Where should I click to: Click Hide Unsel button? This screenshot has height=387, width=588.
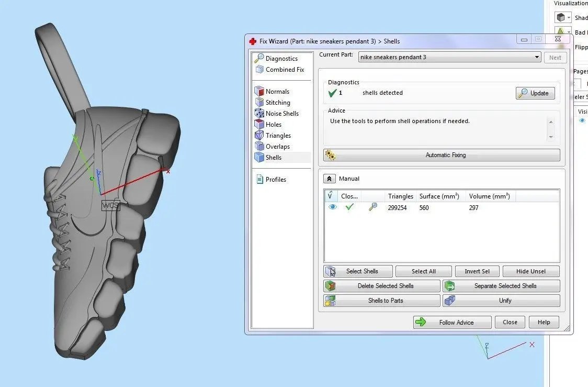[531, 271]
